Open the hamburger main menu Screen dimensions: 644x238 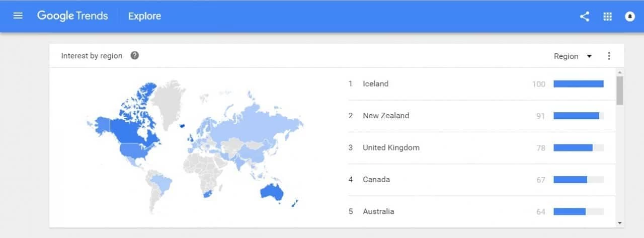(x=18, y=16)
